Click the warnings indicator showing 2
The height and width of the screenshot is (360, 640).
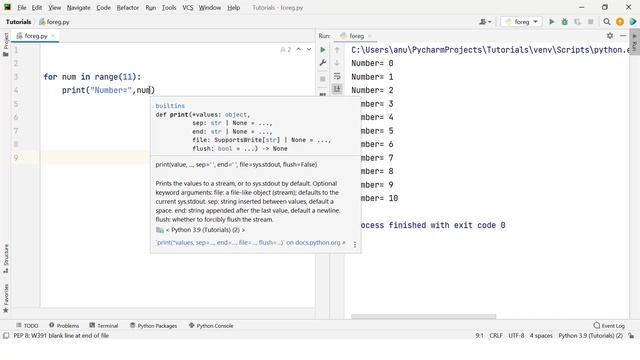click(x=286, y=49)
